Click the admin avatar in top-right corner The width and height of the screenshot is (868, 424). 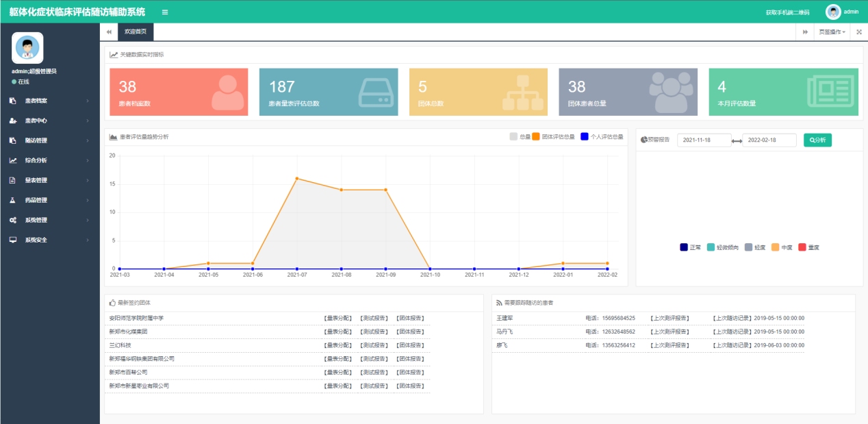[833, 12]
